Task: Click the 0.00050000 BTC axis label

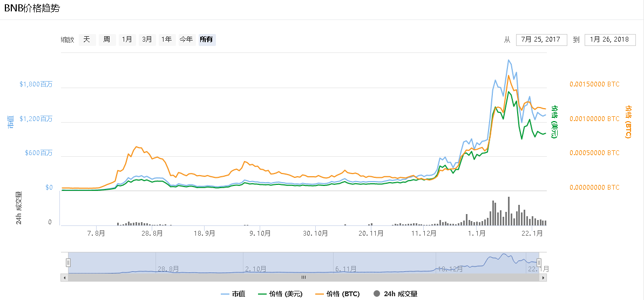Action: (594, 153)
